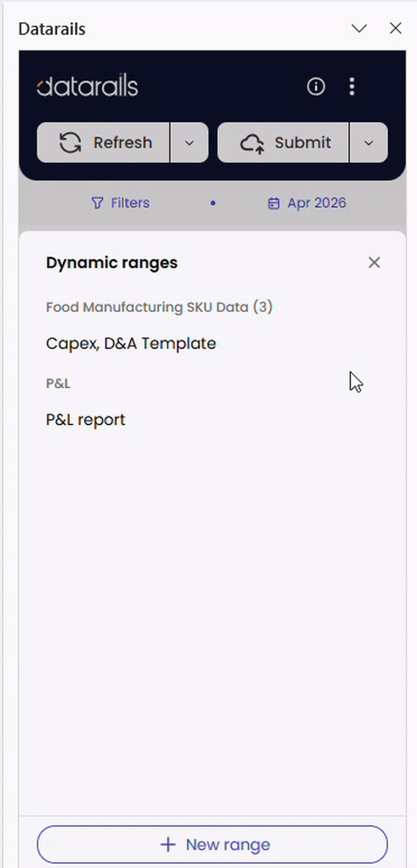Screen dimensions: 417x868
Task: Collapse the Datarails task pane chevron
Action: tap(359, 28)
